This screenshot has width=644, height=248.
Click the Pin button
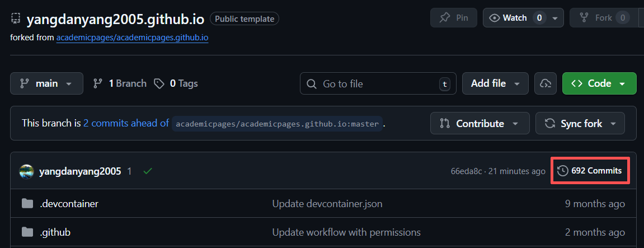pyautogui.click(x=453, y=18)
